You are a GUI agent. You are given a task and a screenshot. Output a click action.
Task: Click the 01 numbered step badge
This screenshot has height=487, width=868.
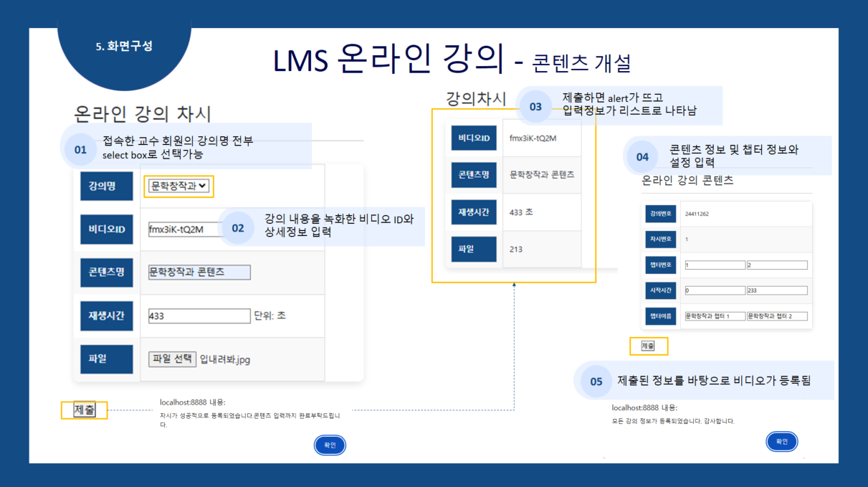click(x=80, y=150)
